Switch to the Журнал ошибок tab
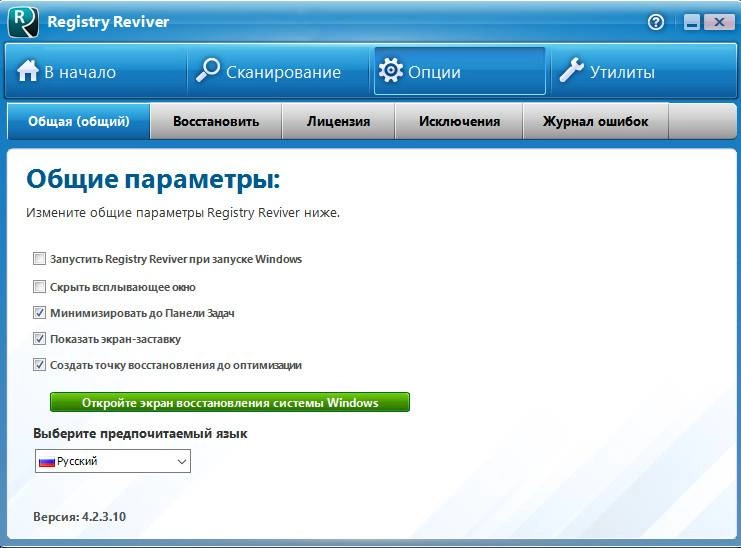 (x=595, y=121)
